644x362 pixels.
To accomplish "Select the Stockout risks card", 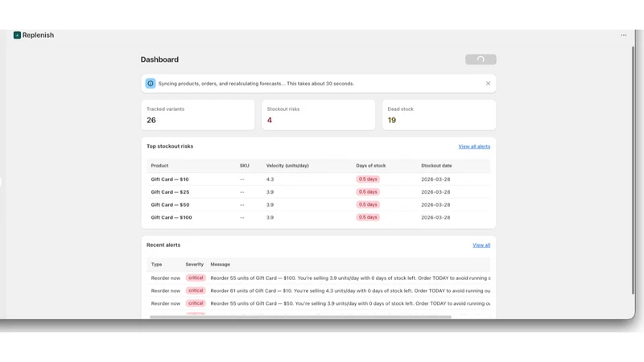I will [318, 115].
